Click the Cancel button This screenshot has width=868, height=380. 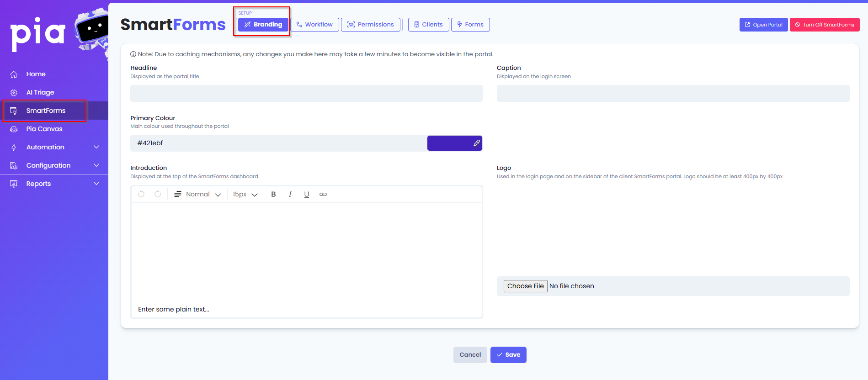coord(470,355)
